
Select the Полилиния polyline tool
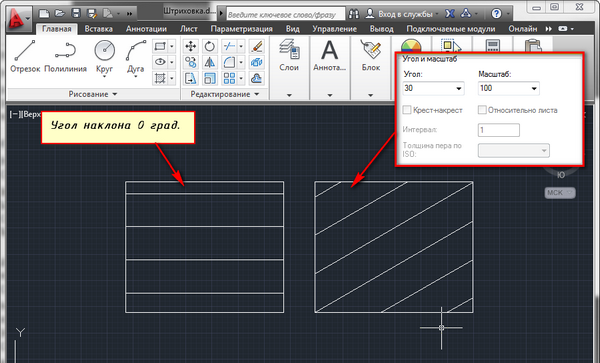65,57
